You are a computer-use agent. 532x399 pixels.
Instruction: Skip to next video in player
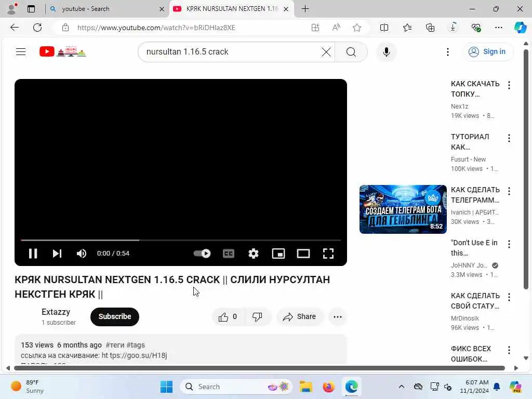point(57,254)
